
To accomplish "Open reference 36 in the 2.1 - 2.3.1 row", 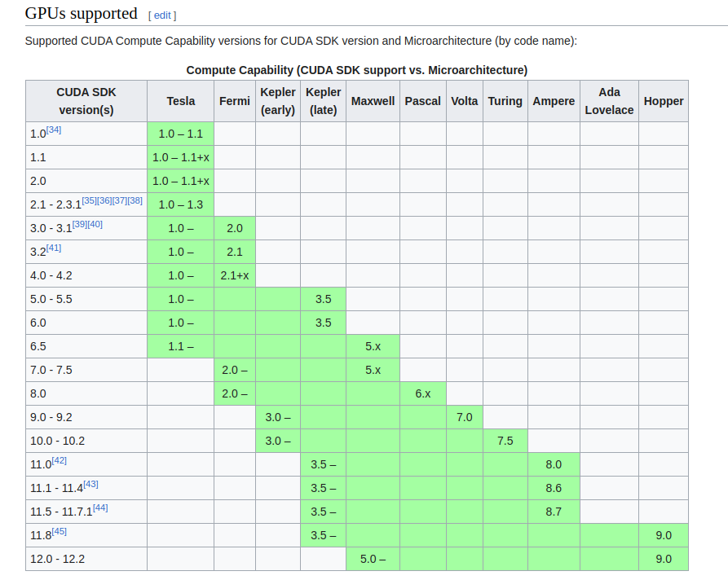I will (104, 200).
